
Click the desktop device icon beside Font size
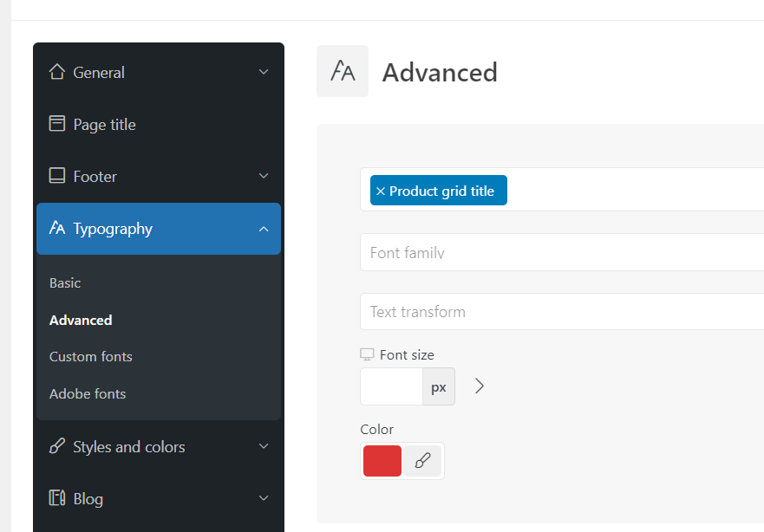(367, 354)
